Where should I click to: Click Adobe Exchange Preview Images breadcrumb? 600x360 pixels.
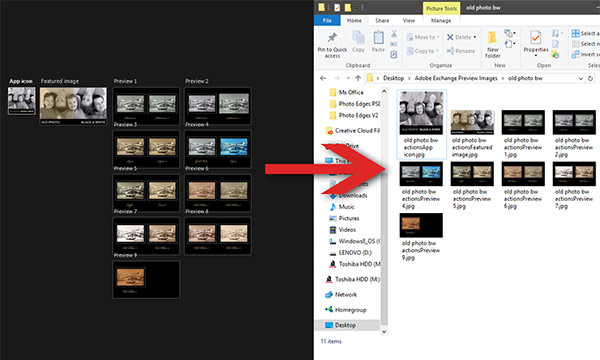tap(456, 78)
